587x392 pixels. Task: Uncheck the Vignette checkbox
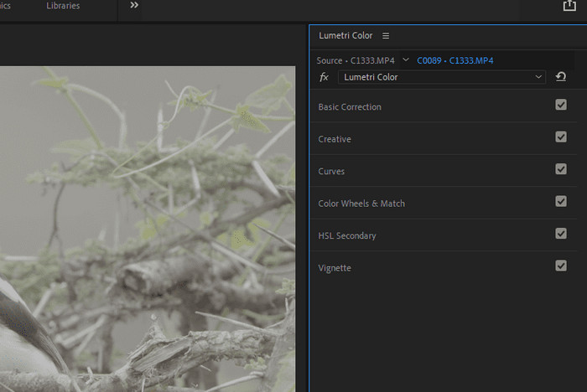coord(561,266)
